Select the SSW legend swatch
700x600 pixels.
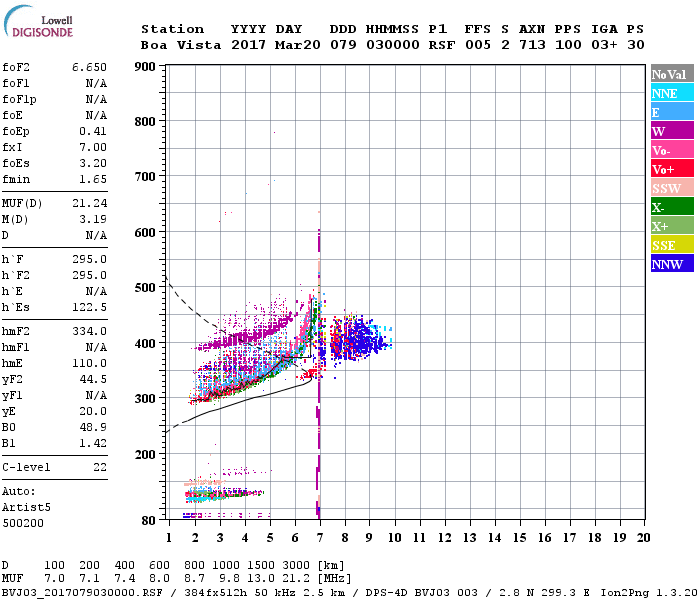tap(672, 188)
